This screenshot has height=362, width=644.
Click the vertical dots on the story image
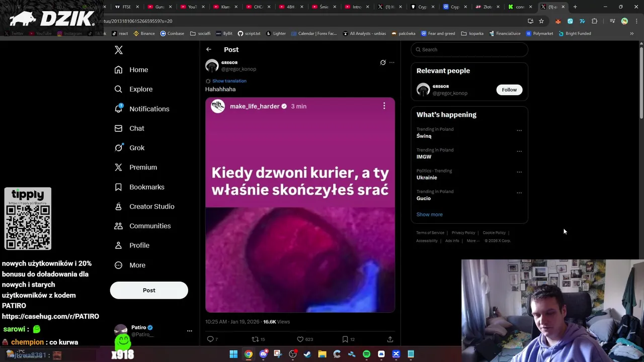384,106
